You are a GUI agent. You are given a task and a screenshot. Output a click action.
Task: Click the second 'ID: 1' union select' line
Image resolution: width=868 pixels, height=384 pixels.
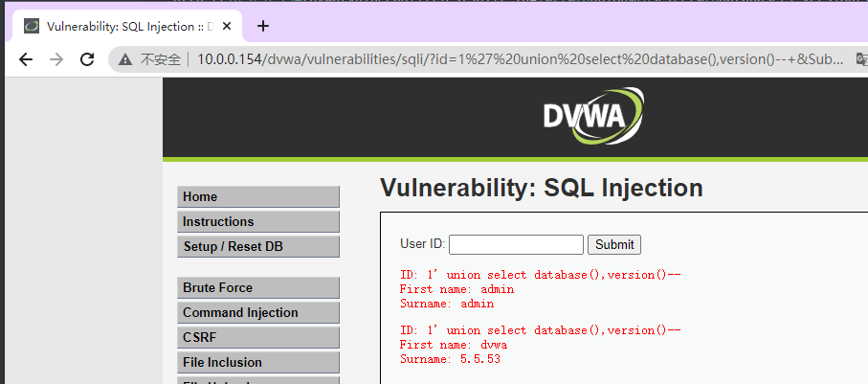click(541, 330)
